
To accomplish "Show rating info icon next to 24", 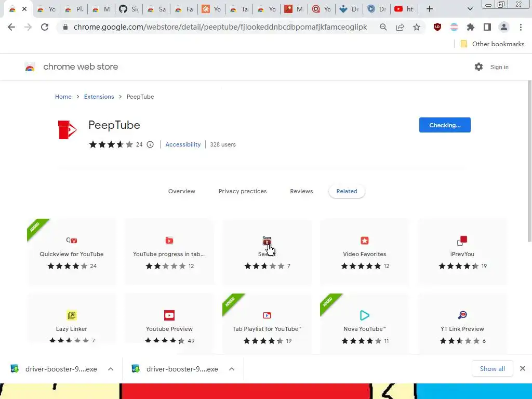I will [150, 144].
